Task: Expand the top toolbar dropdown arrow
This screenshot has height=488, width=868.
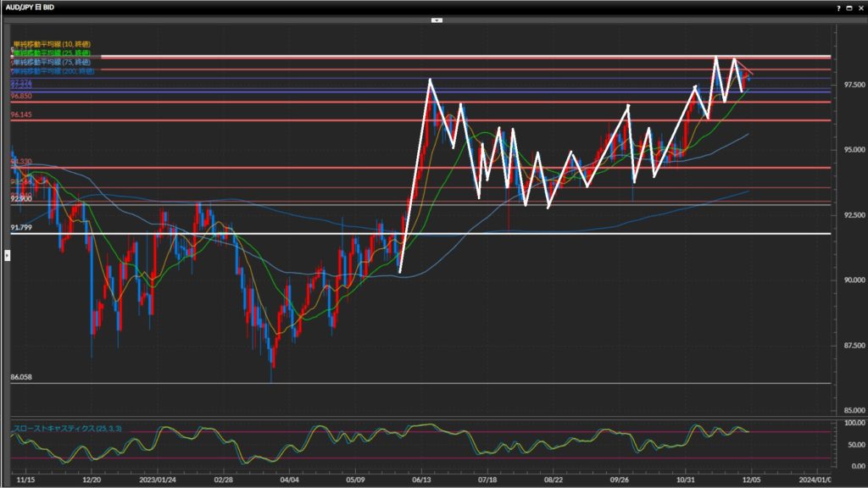Action: pyautogui.click(x=437, y=19)
